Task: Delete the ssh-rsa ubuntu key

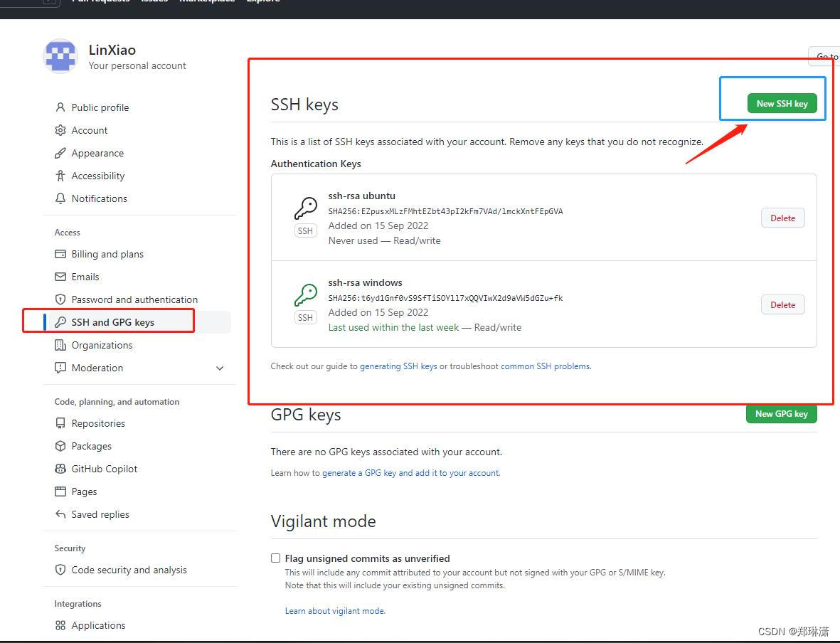Action: 782,218
